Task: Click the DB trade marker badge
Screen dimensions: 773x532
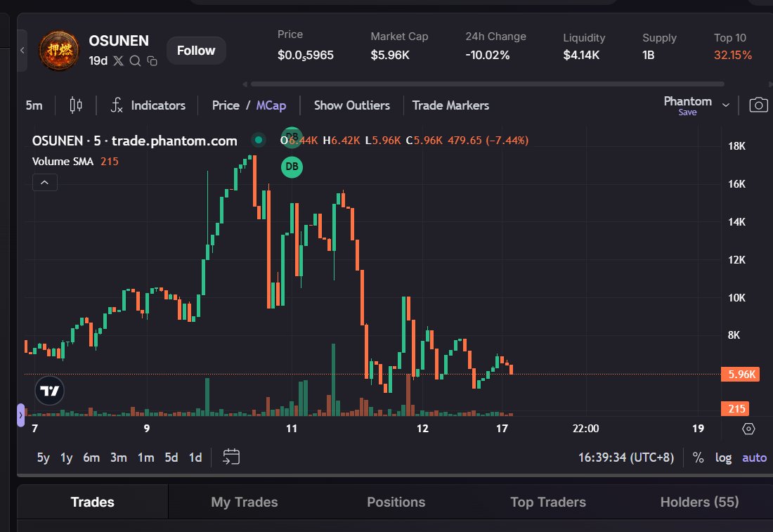Action: pos(292,167)
